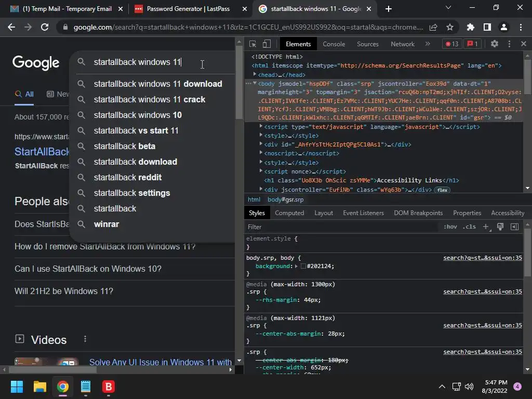Open source link beside body.srp rule

click(x=483, y=258)
